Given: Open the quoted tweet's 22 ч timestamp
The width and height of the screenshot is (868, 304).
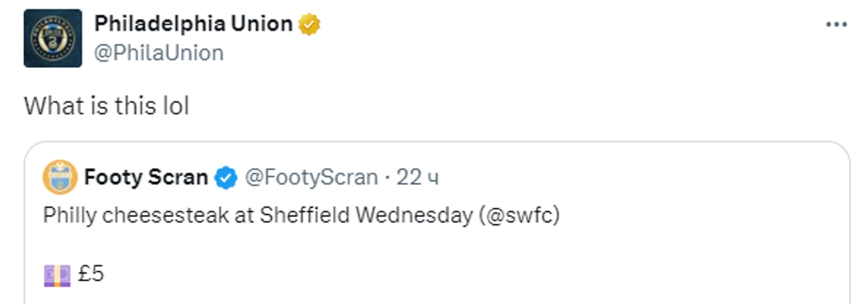Looking at the screenshot, I should pos(417,177).
